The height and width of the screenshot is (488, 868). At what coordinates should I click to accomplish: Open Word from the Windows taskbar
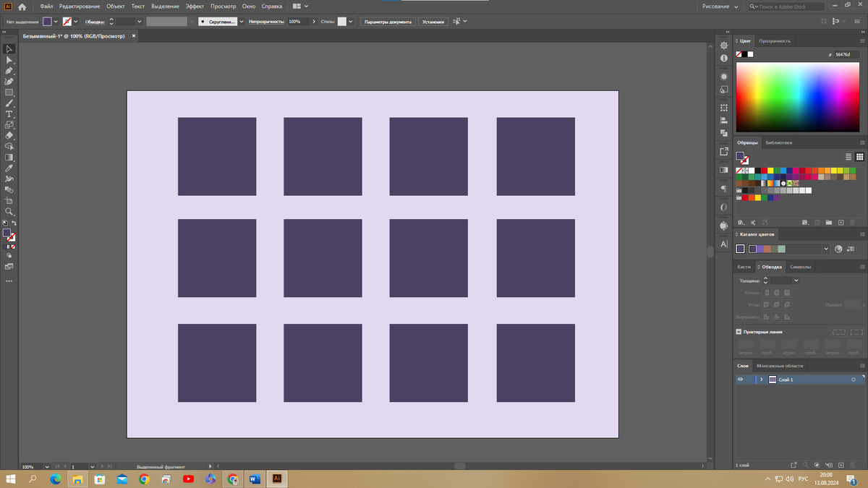[255, 479]
